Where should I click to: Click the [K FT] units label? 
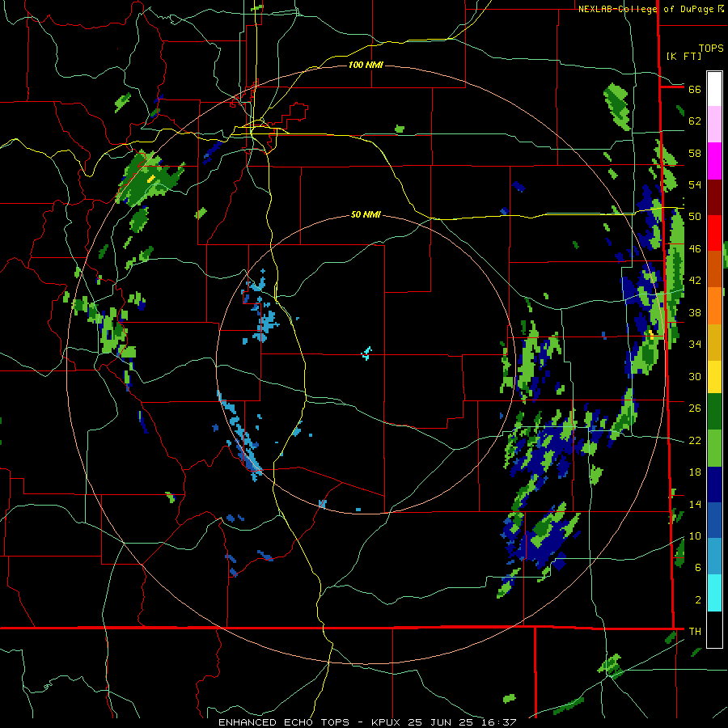(x=684, y=56)
